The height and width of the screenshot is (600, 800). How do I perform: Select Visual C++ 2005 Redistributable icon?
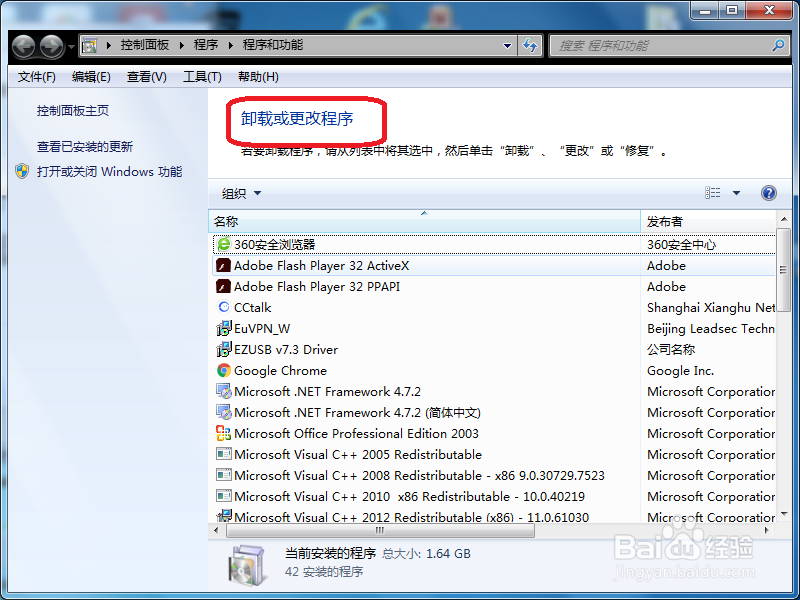(223, 454)
